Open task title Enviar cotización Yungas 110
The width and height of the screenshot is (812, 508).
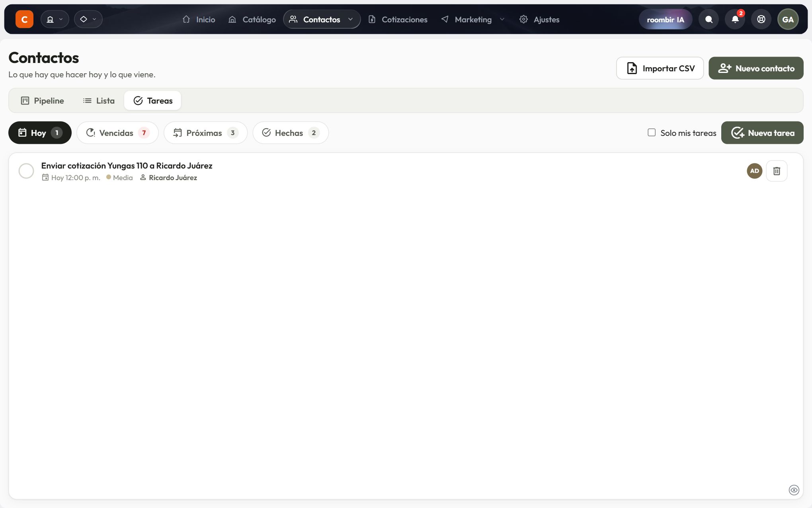(x=127, y=165)
